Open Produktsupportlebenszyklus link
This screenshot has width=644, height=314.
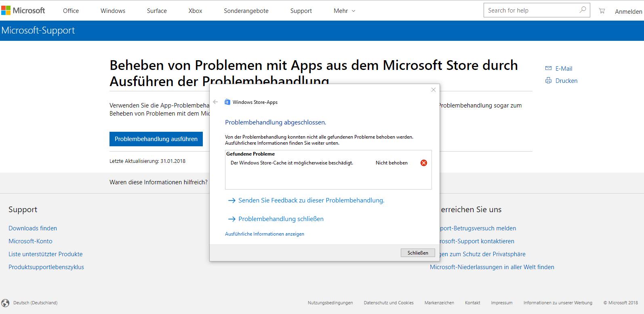tap(46, 267)
